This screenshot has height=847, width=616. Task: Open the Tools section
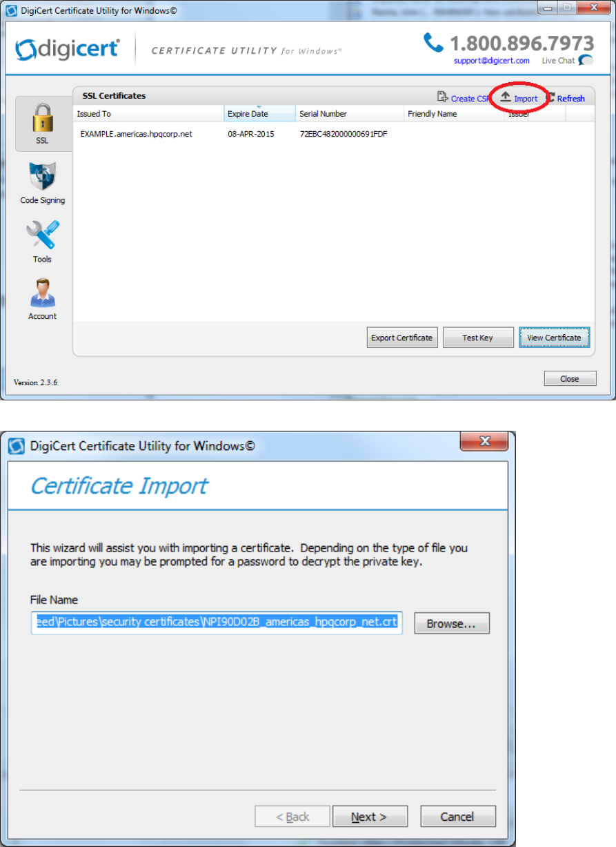pos(42,242)
